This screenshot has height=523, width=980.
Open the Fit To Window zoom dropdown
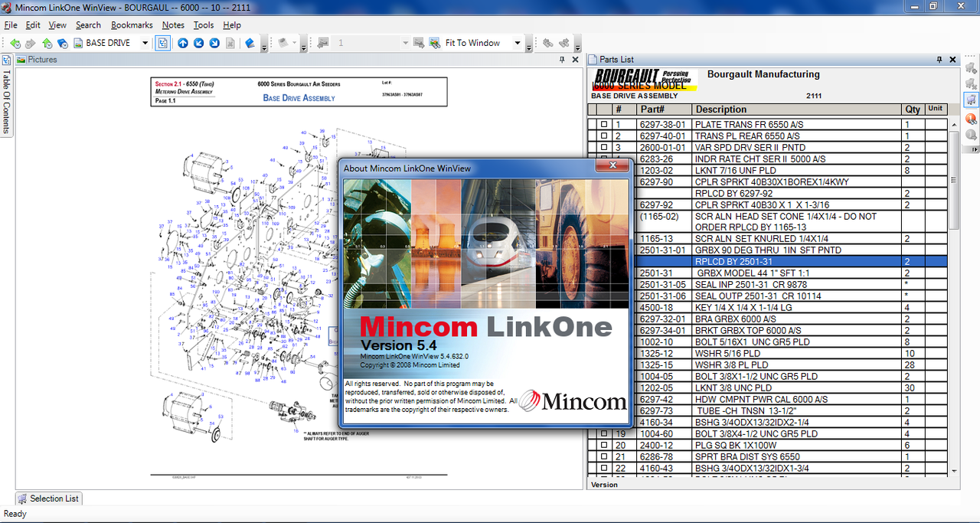click(518, 44)
